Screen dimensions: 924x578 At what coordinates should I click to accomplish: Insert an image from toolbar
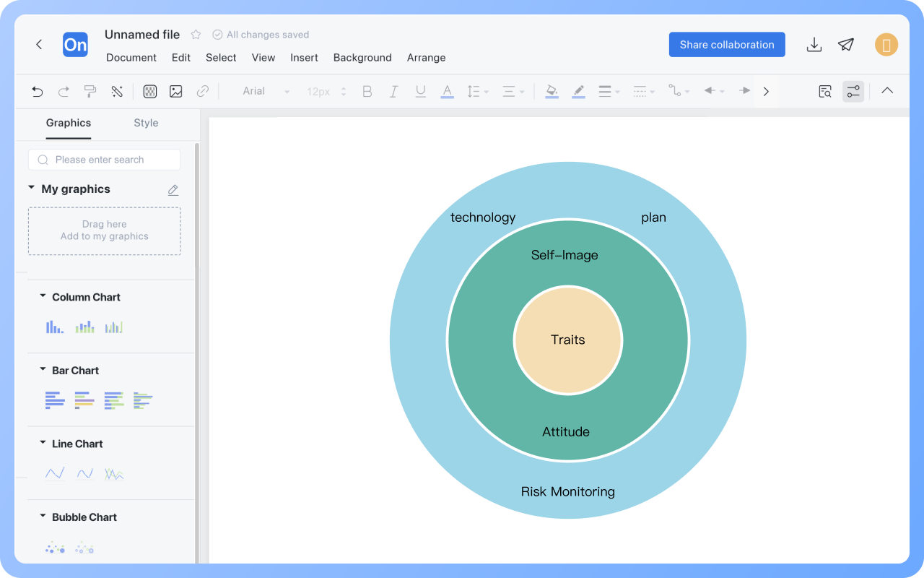(176, 91)
